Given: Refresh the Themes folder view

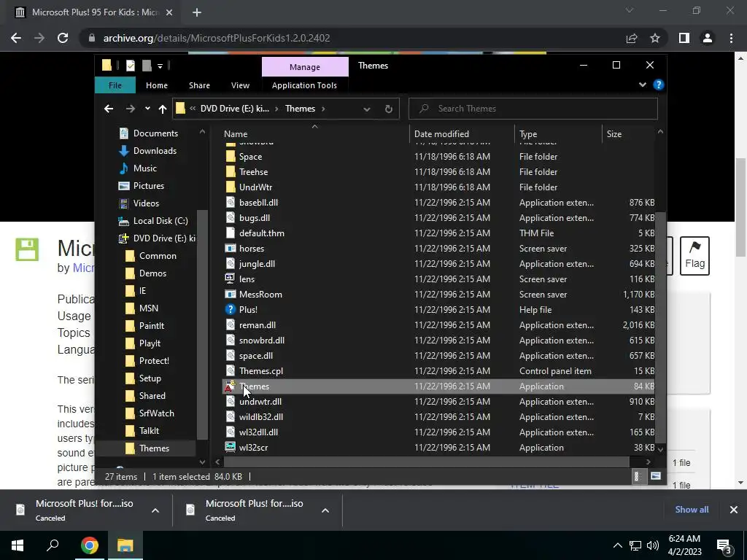Looking at the screenshot, I should click(389, 109).
